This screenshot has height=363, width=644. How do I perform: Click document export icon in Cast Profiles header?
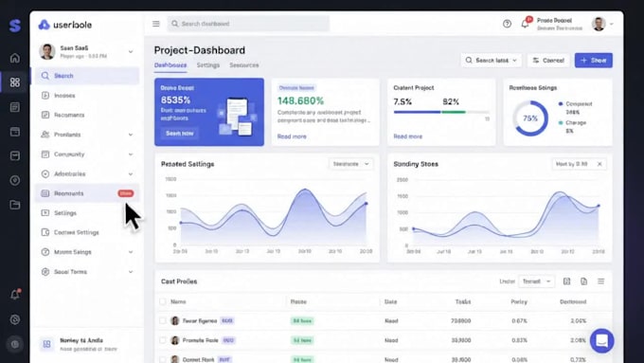(x=583, y=281)
